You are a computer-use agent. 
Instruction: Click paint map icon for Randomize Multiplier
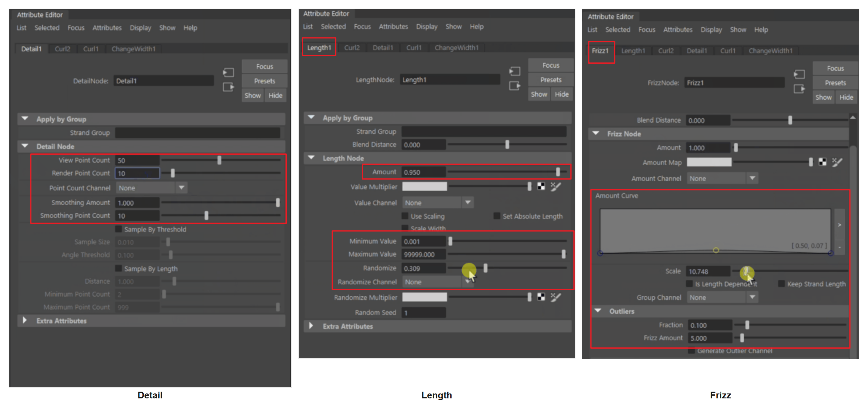pos(555,297)
